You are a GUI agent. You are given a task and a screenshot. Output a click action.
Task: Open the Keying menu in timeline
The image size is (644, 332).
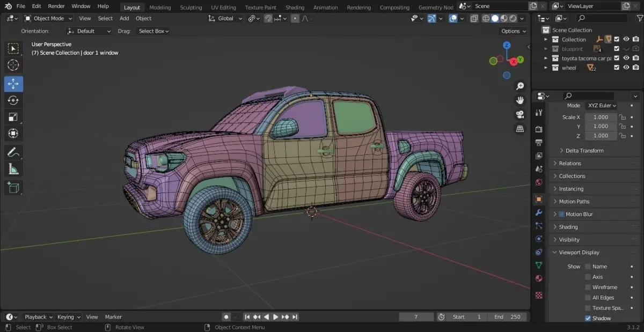pyautogui.click(x=69, y=317)
